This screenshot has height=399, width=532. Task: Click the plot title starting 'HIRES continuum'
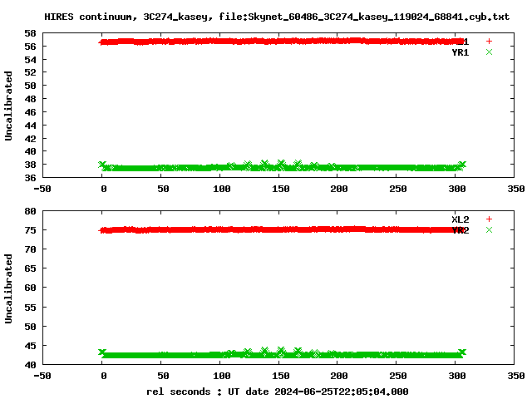pyautogui.click(x=277, y=17)
